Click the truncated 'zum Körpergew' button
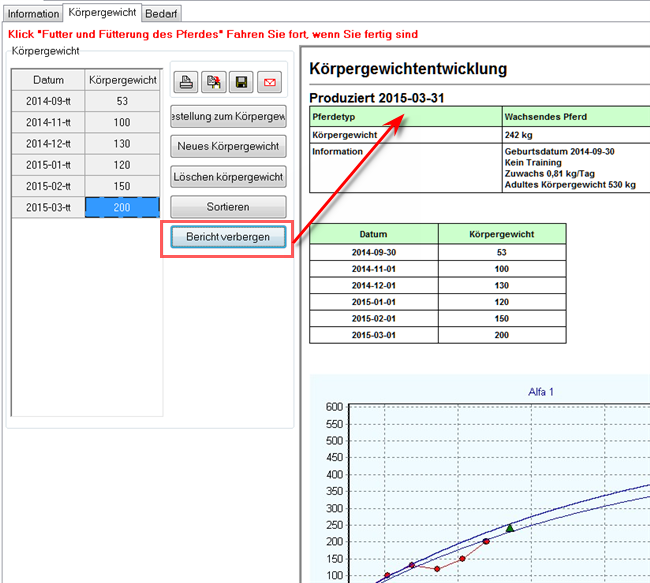Viewport: 650px width, 583px height. click(228, 117)
